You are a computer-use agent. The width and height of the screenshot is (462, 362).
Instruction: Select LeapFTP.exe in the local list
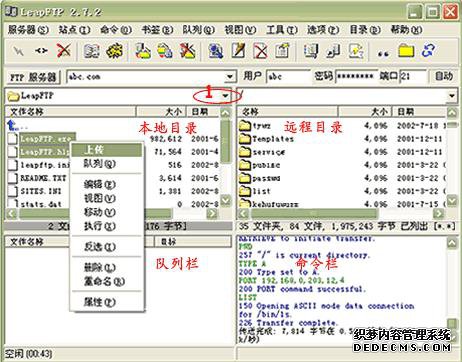(x=45, y=138)
